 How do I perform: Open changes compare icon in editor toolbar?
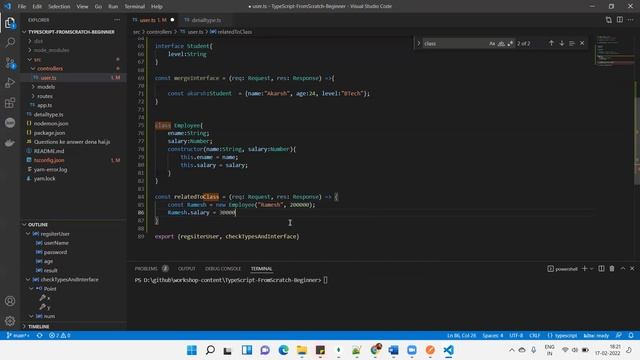pos(609,20)
